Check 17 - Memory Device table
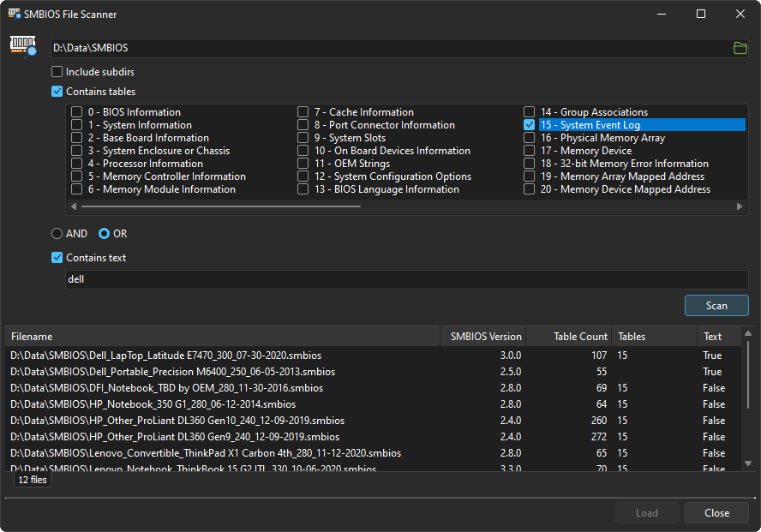This screenshot has height=532, width=761. click(529, 151)
